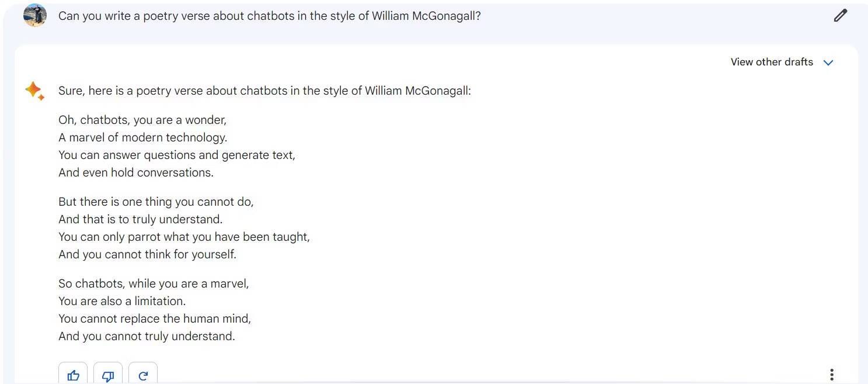
Task: Regenerate the response with the refresh icon
Action: [143, 375]
